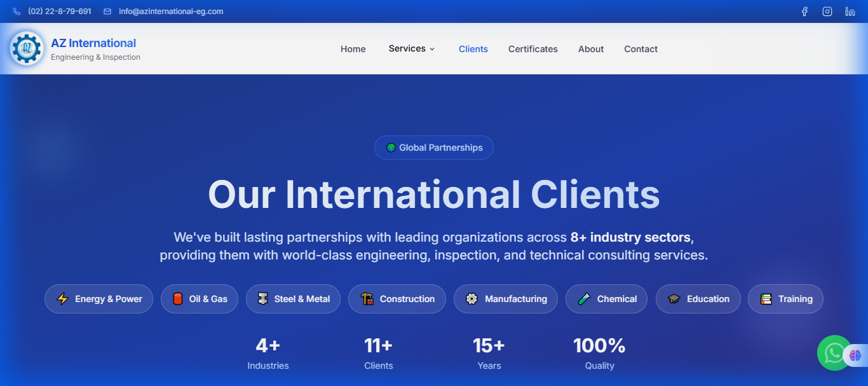This screenshot has height=386, width=868.
Task: Open the LinkedIn social icon
Action: 850,11
